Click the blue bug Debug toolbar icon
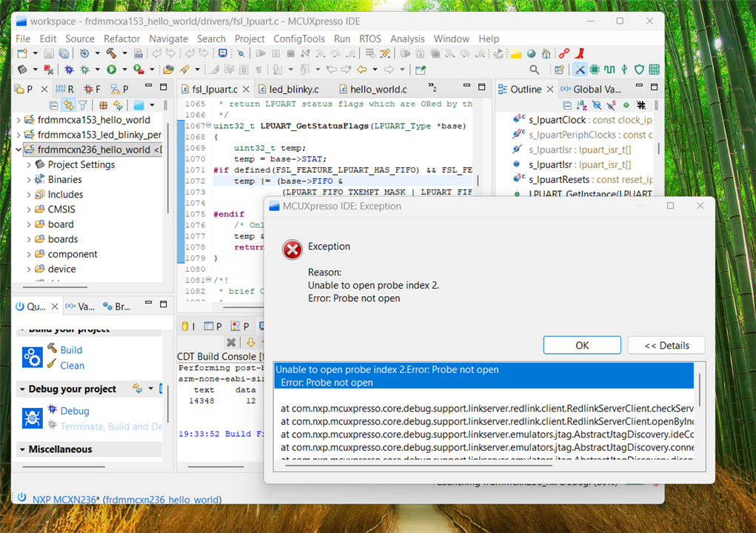Screen dimensions: 756x533 click(x=68, y=70)
